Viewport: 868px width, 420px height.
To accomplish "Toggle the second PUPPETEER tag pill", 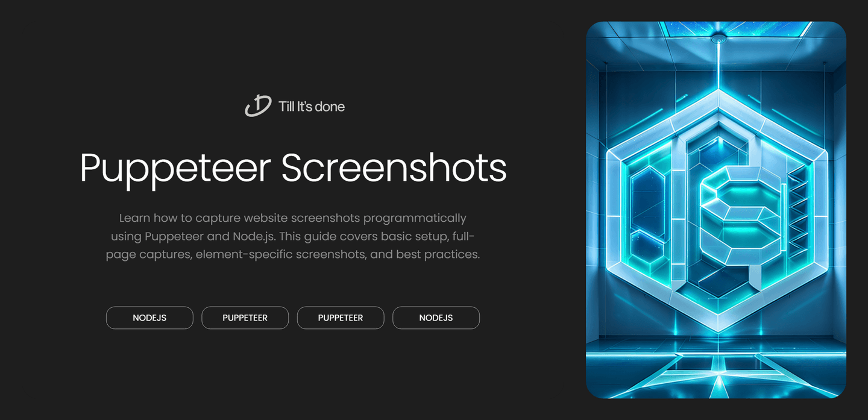I will click(341, 318).
